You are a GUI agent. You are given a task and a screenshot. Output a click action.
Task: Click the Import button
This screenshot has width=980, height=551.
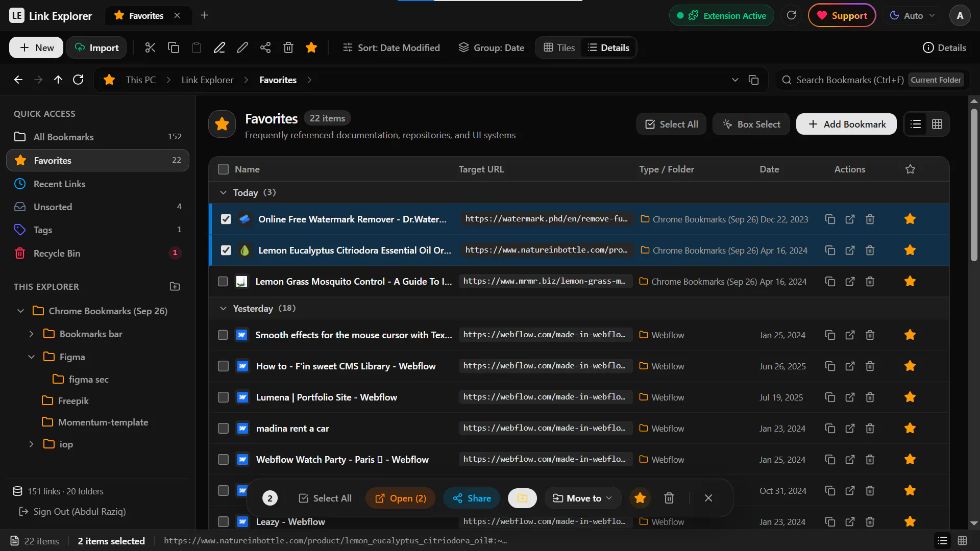click(x=96, y=47)
